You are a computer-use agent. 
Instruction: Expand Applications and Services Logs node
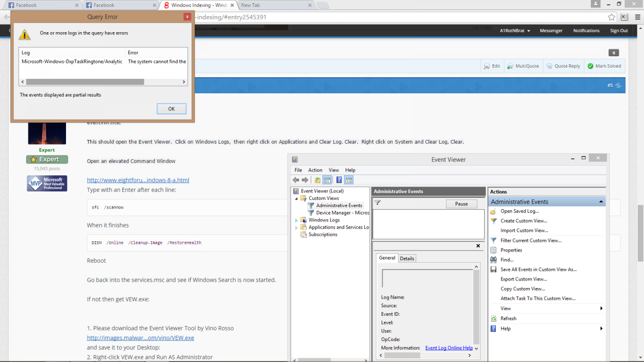tap(296, 227)
